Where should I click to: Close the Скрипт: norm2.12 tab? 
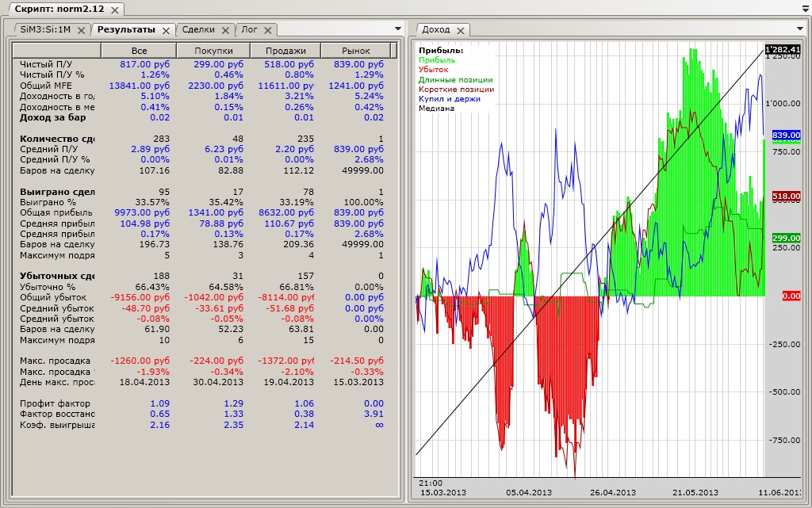[x=114, y=10]
